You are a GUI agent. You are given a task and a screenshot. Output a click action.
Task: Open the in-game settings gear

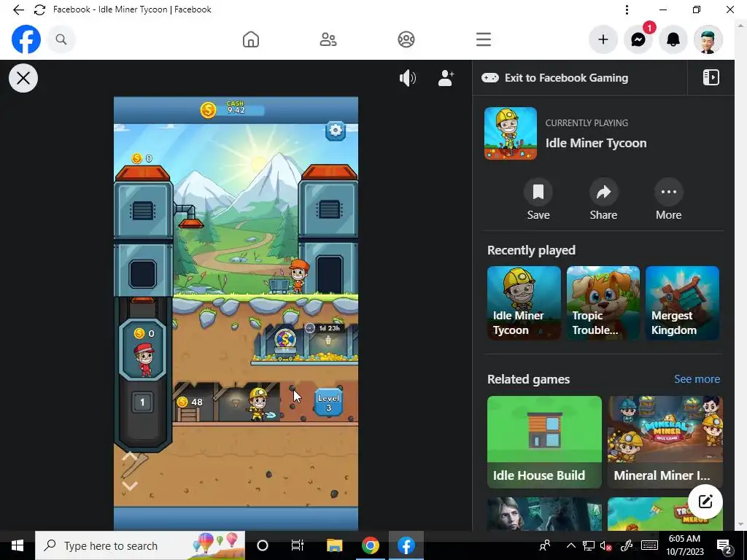click(x=336, y=130)
